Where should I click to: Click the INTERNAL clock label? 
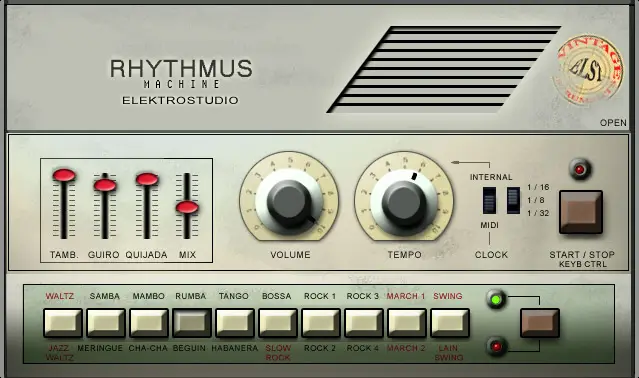pyautogui.click(x=491, y=177)
